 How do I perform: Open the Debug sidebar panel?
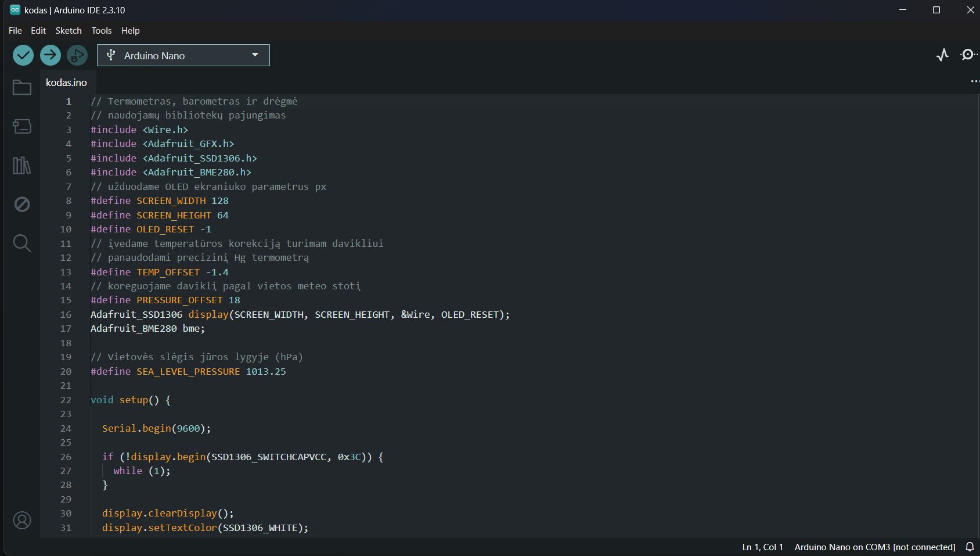22,204
